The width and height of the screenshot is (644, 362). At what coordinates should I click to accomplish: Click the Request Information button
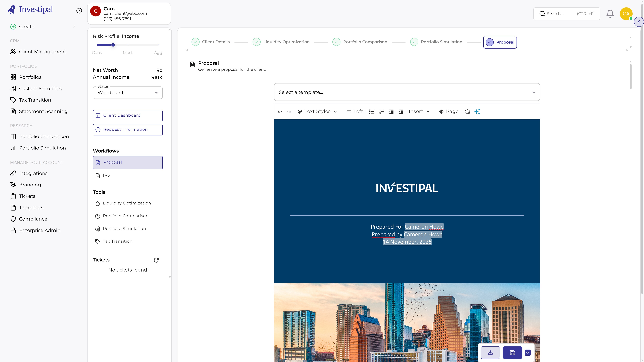[128, 130]
